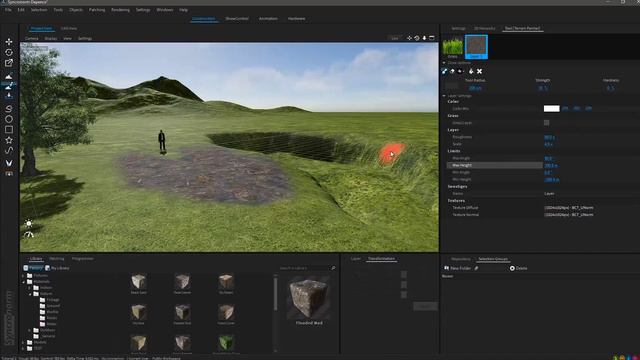Click the viewport move camera icon
Viewport: 640px width, 360px height.
coord(409,38)
